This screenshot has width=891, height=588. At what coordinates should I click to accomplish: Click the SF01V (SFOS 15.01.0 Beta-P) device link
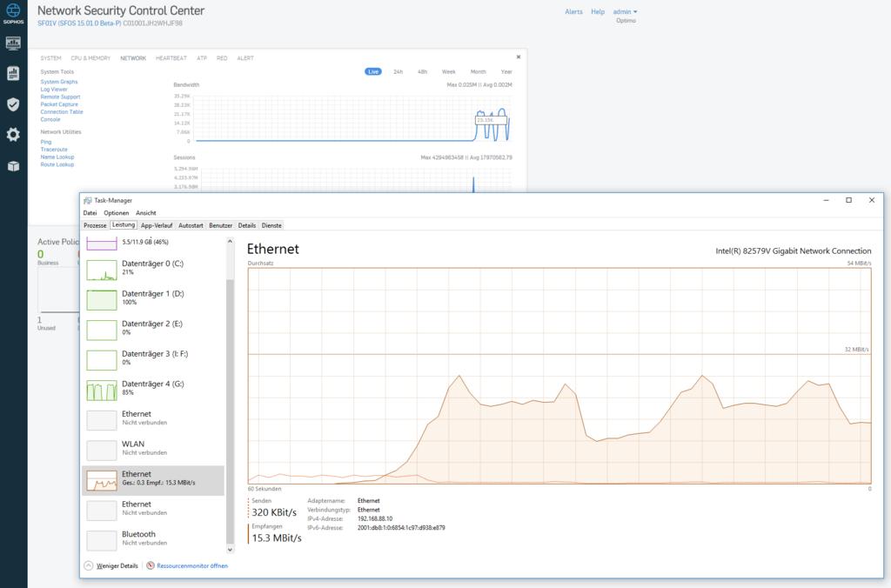click(x=79, y=23)
